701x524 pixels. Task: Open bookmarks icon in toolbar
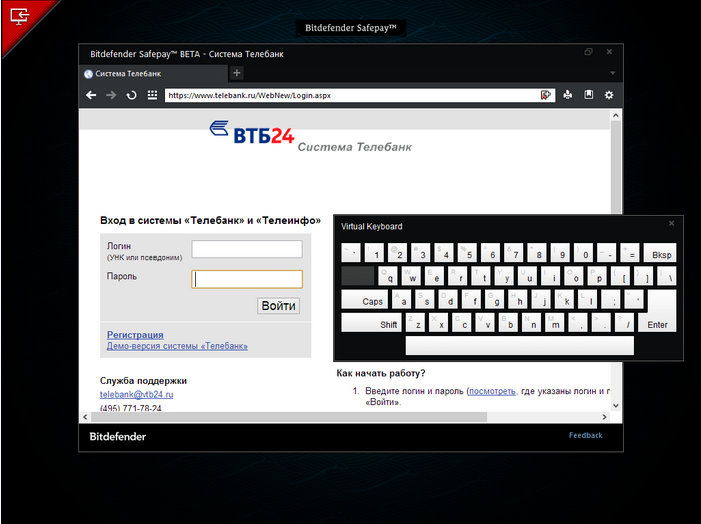(589, 95)
